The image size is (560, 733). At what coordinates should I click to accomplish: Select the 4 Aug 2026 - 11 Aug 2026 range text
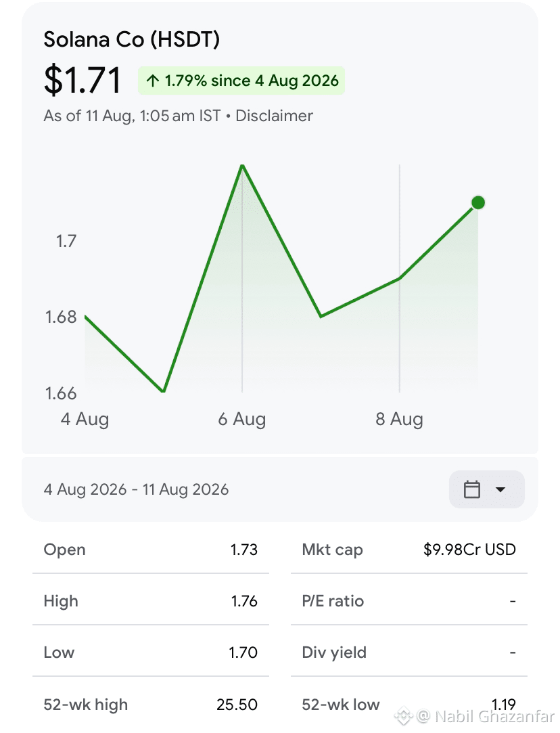coord(136,489)
